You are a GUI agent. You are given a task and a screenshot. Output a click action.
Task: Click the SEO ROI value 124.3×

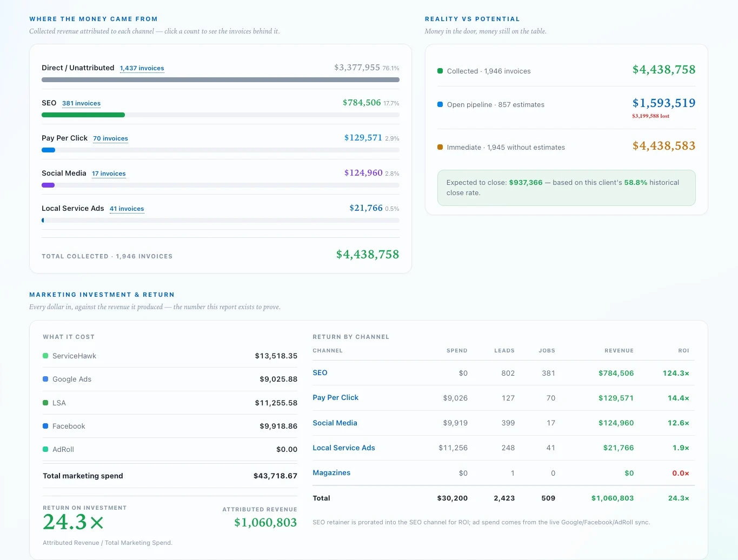(676, 373)
